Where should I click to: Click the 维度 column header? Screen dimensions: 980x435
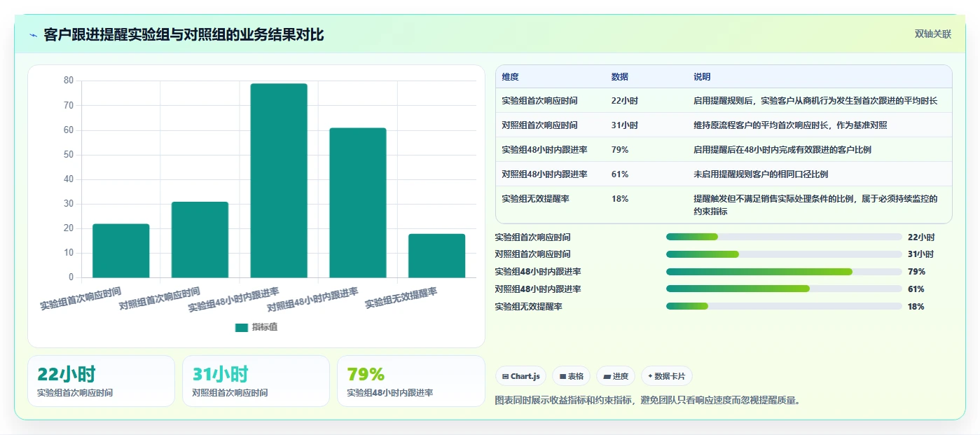click(511, 77)
